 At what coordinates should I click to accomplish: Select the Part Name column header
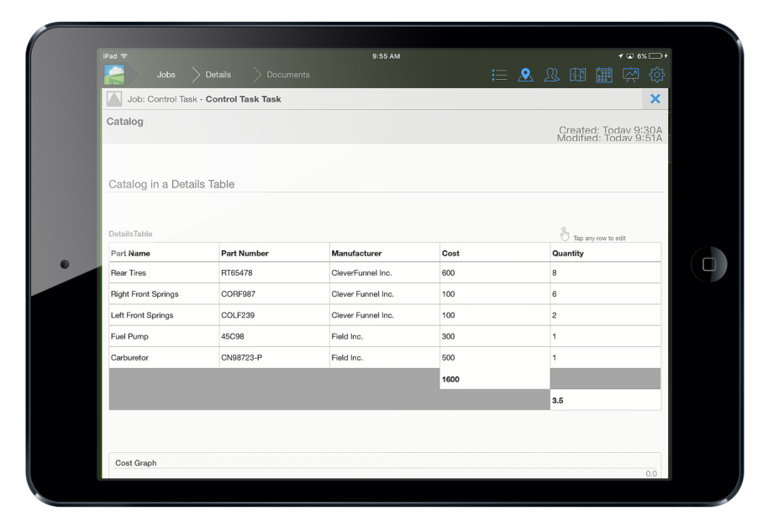click(x=164, y=254)
